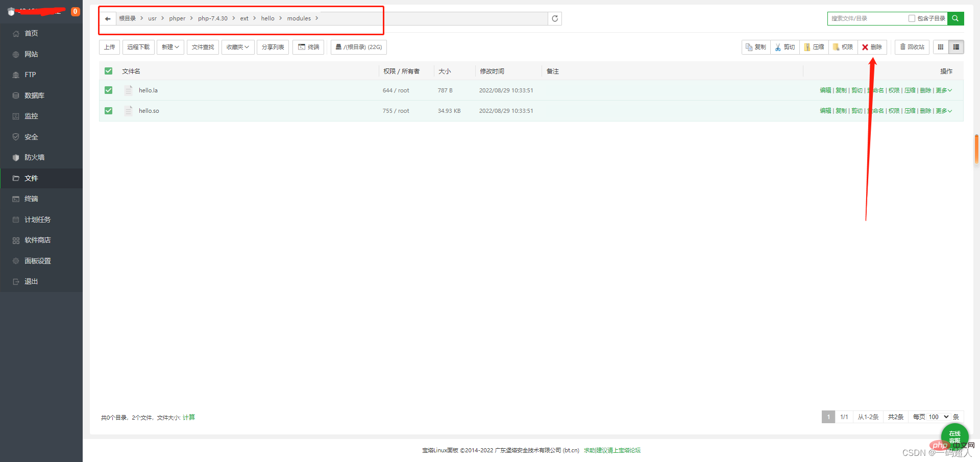This screenshot has height=462, width=980.
Task: Expand 更多 for the hello.so row
Action: [944, 111]
